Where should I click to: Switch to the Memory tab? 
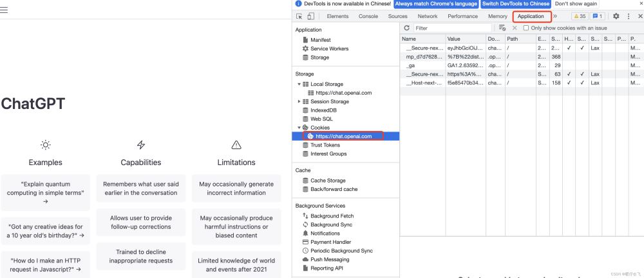pos(497,17)
